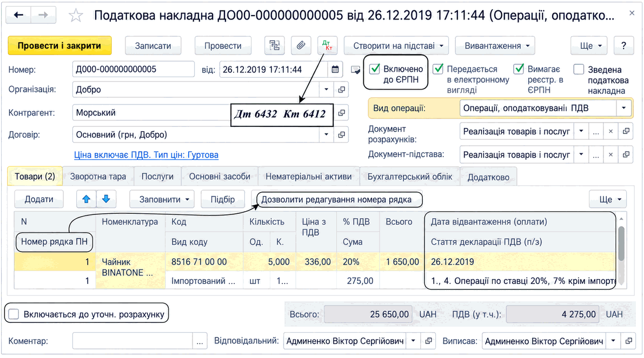This screenshot has width=644, height=358.
Task: Open the Документ-підстава record icon
Action: 626,154
